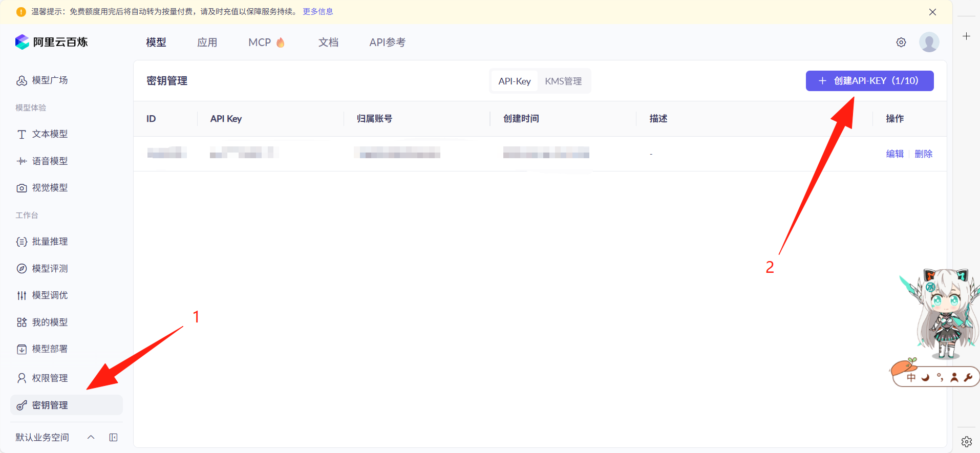This screenshot has height=453, width=980.
Task: Click the ID column header
Action: pyautogui.click(x=151, y=119)
